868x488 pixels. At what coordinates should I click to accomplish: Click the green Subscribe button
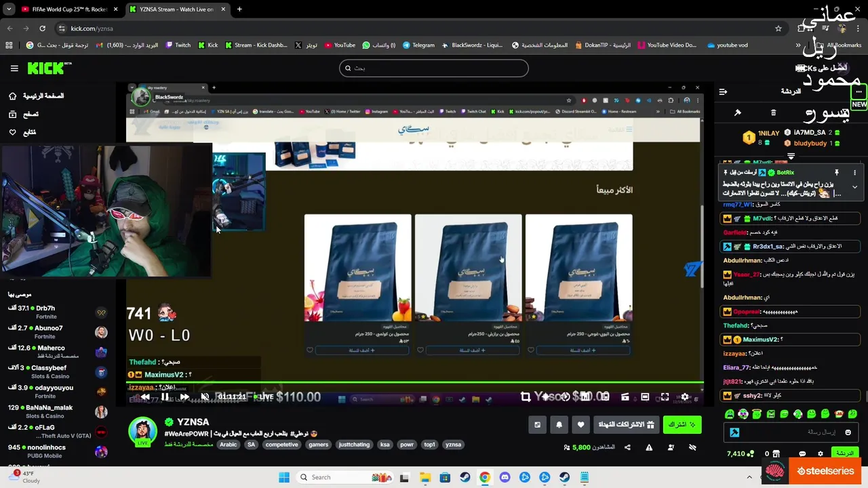click(682, 425)
